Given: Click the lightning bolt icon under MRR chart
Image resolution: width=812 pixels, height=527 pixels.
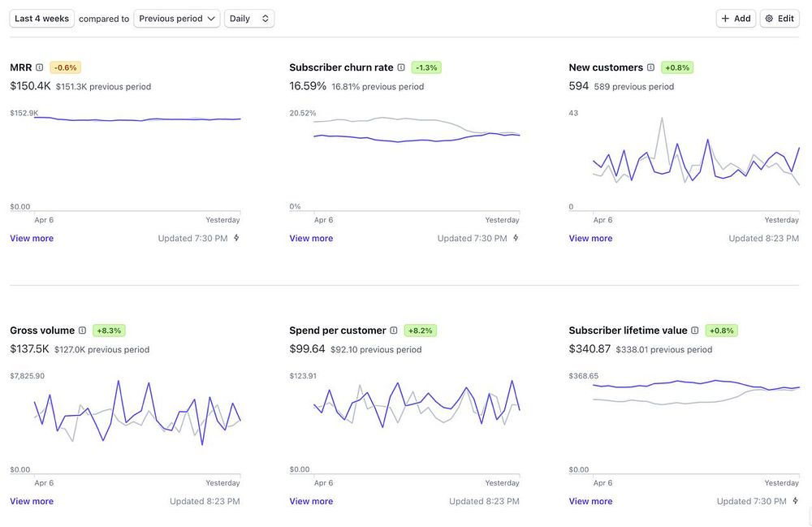Looking at the screenshot, I should (236, 238).
